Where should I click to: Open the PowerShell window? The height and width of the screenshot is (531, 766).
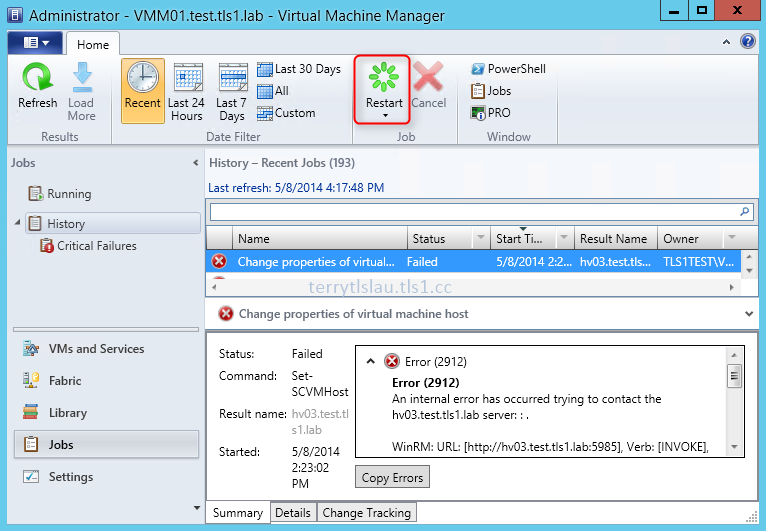(508, 69)
